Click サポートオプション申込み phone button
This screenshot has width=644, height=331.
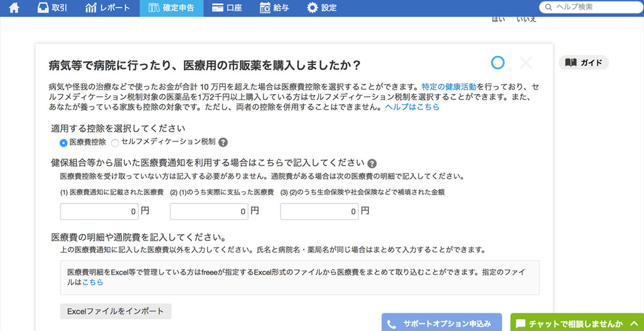tap(442, 322)
